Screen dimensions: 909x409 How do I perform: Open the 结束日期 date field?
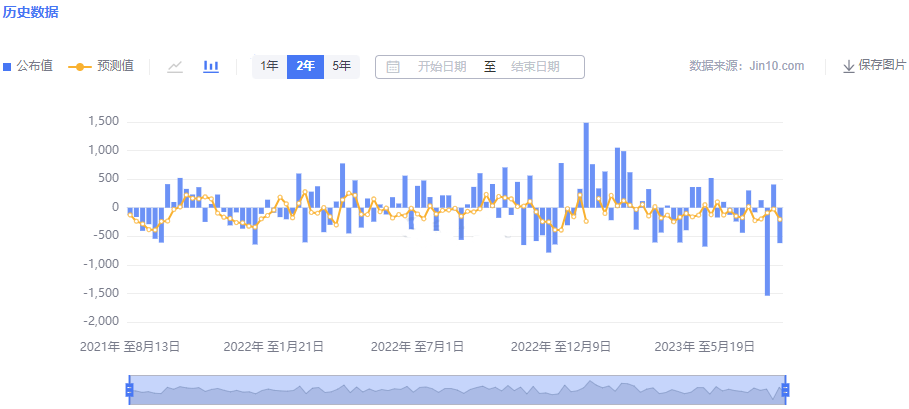tap(535, 67)
